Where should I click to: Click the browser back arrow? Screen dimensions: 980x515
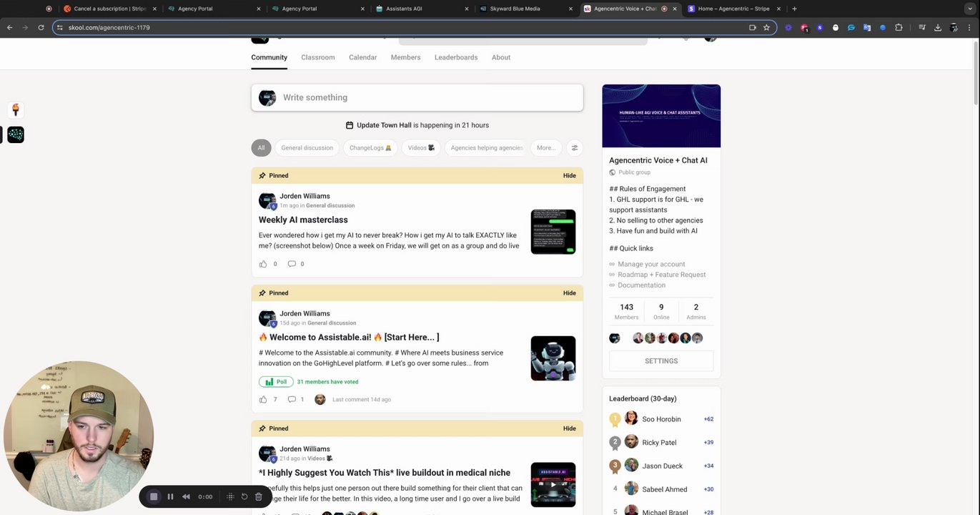pyautogui.click(x=10, y=27)
